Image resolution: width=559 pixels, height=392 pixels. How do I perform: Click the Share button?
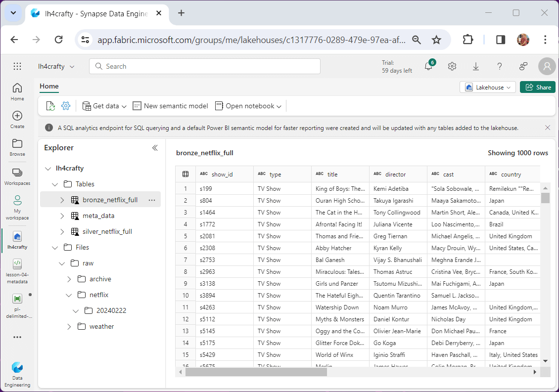coord(537,87)
